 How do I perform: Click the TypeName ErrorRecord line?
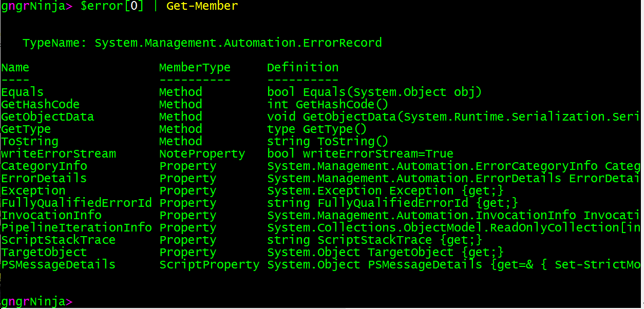click(x=202, y=43)
